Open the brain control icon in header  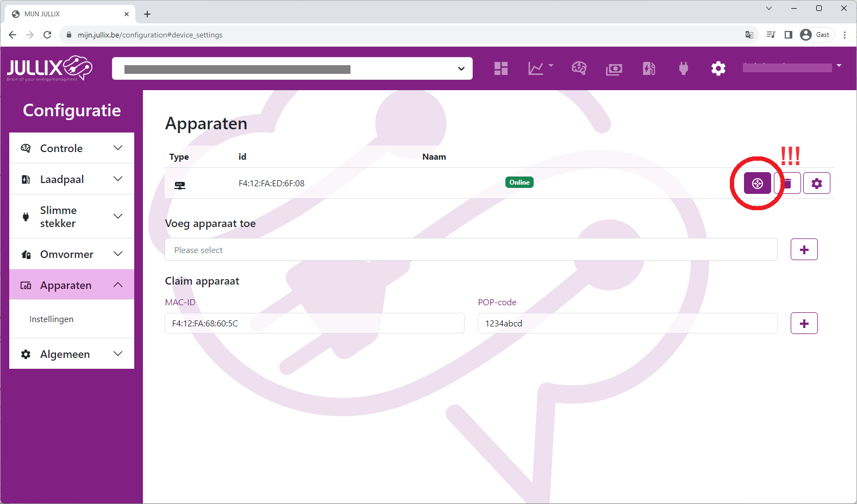[579, 68]
